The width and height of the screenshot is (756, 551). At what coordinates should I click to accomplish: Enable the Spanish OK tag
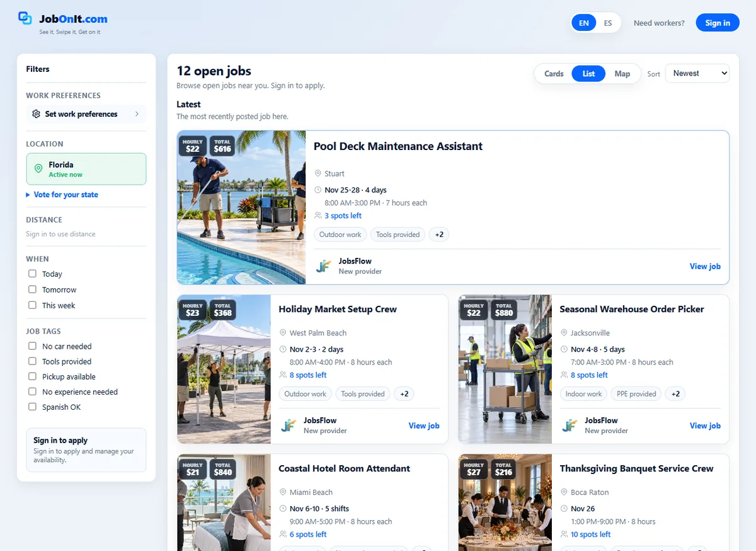click(x=32, y=407)
